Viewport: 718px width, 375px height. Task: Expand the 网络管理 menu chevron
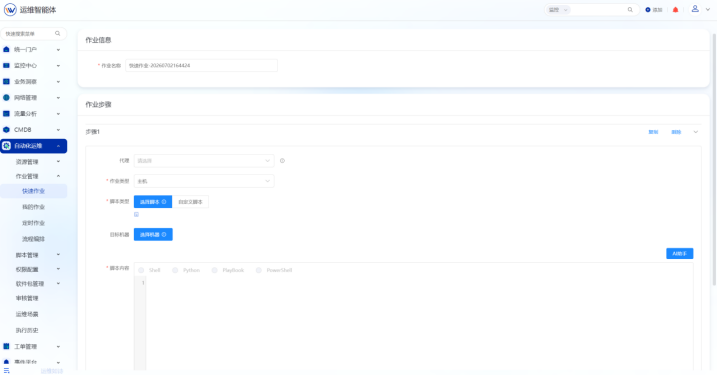58,98
